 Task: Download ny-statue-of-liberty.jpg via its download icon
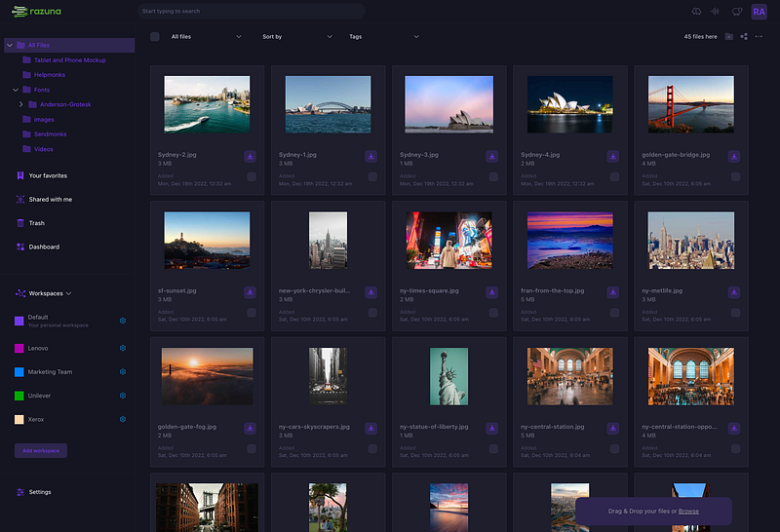pos(492,428)
